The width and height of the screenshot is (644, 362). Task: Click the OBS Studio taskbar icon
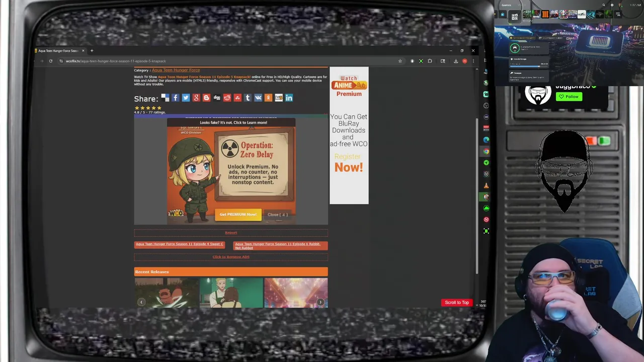[486, 106]
